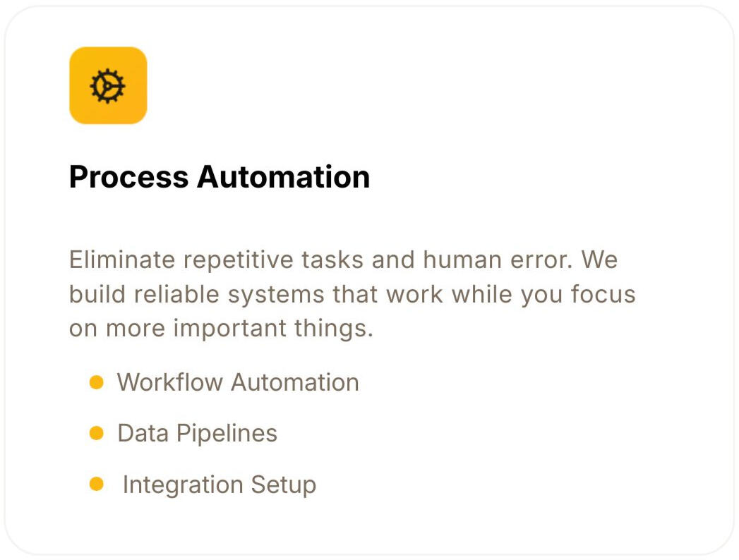Click the word "Process" in the heading

128,176
